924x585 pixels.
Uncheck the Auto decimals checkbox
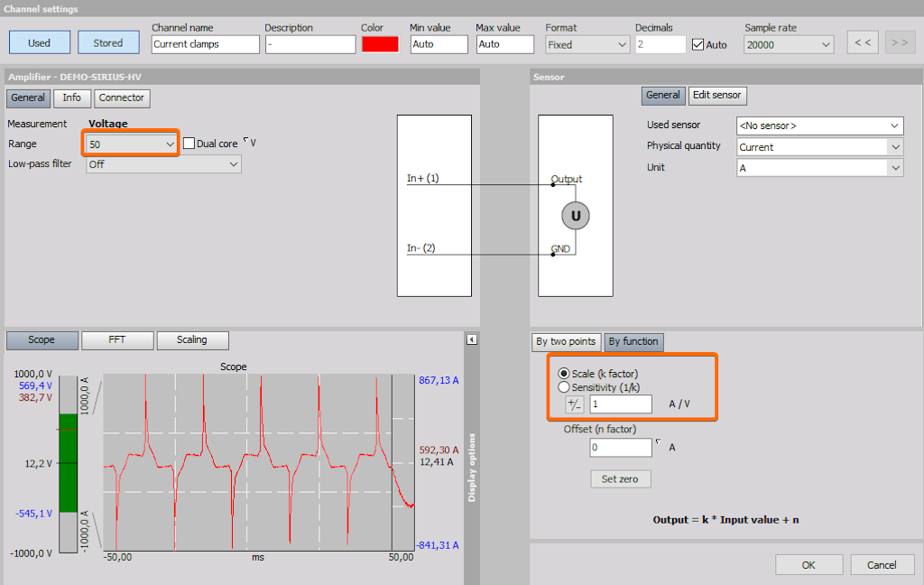pyautogui.click(x=698, y=45)
